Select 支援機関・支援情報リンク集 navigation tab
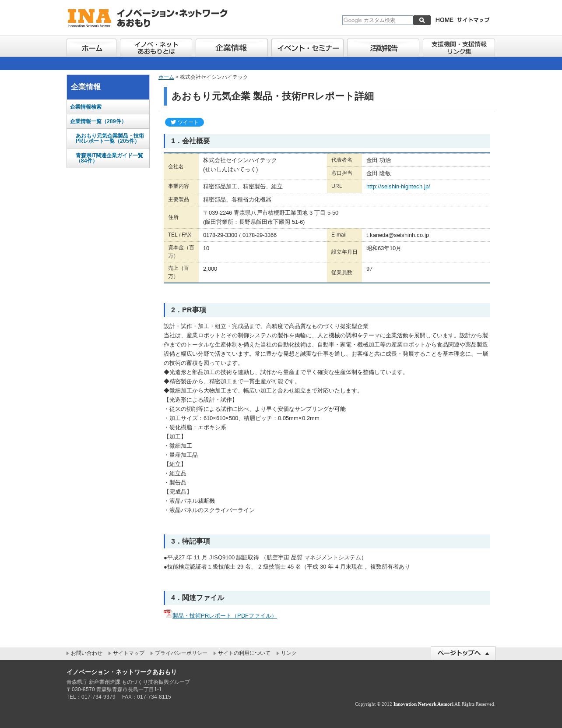 [459, 48]
